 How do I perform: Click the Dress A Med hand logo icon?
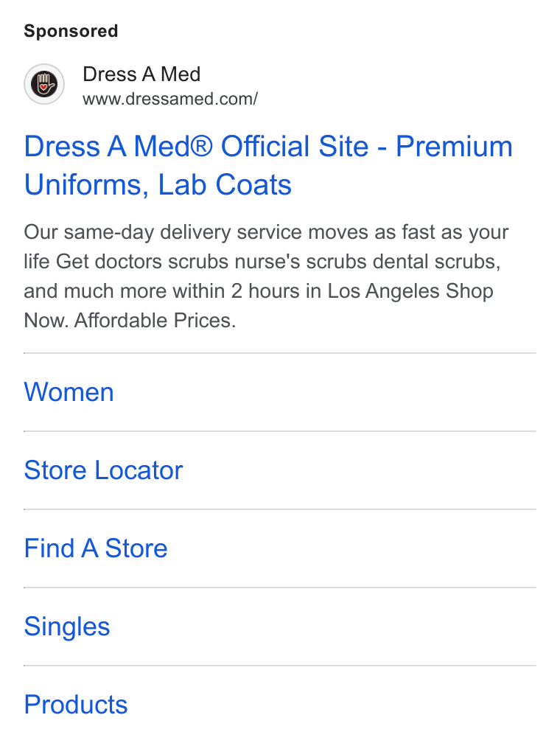tap(44, 84)
